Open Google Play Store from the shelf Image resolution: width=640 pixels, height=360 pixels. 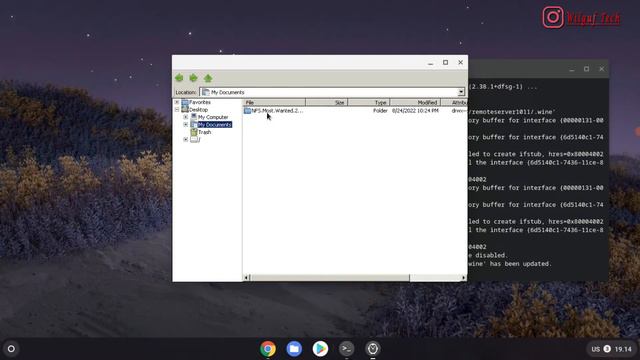click(x=320, y=349)
